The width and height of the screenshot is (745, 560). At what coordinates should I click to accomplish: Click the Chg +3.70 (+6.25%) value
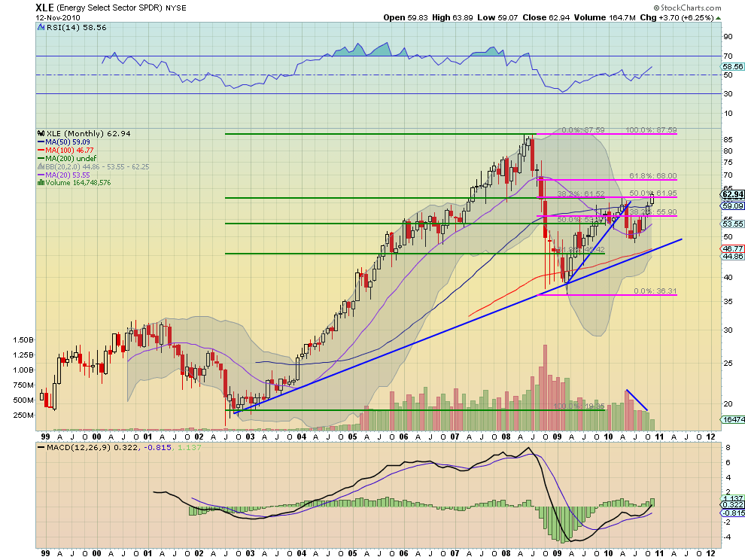coord(677,17)
